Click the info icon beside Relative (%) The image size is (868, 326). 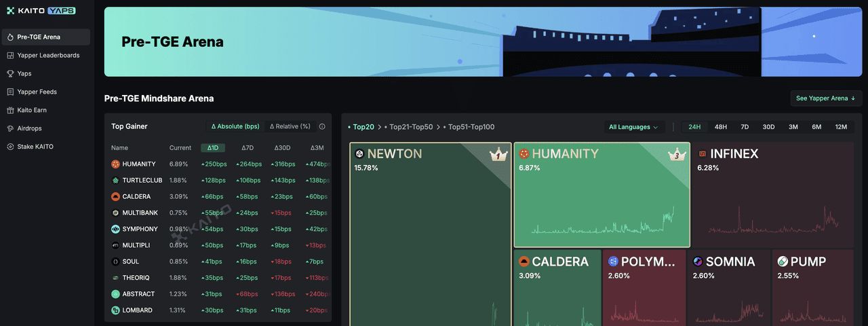pos(322,126)
